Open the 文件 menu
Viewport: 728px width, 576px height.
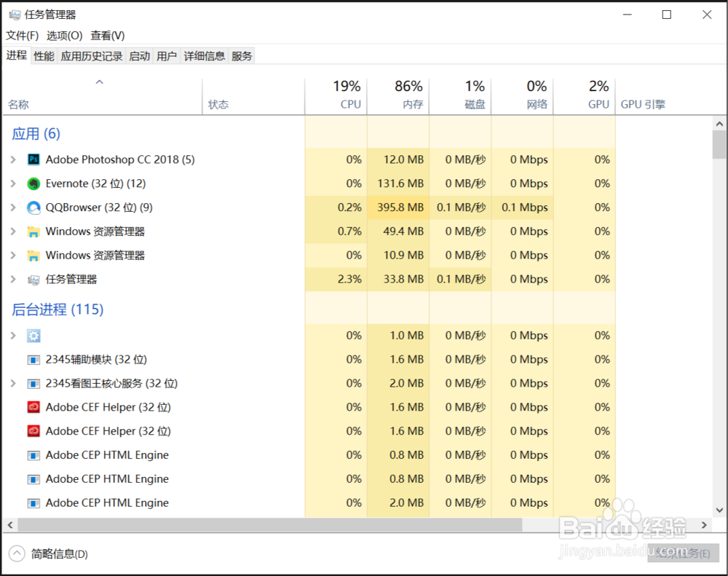[x=23, y=36]
